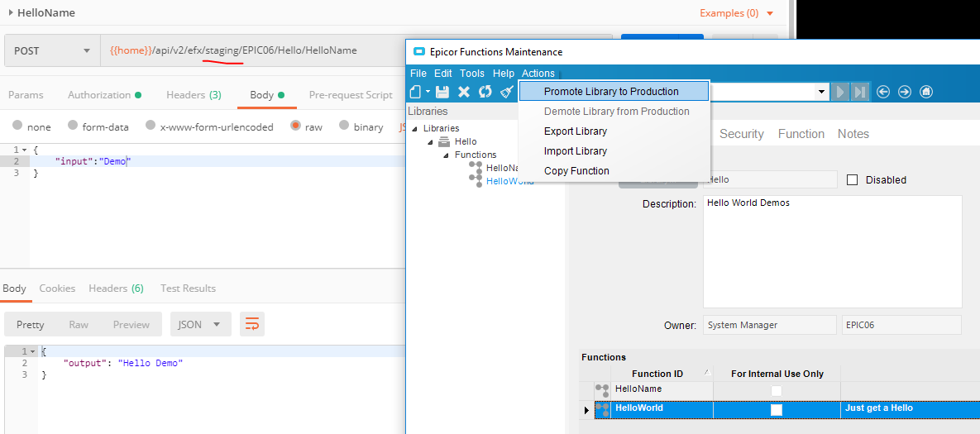Image resolution: width=980 pixels, height=434 pixels.
Task: Click the play arrow toolbar button
Action: tap(839, 92)
